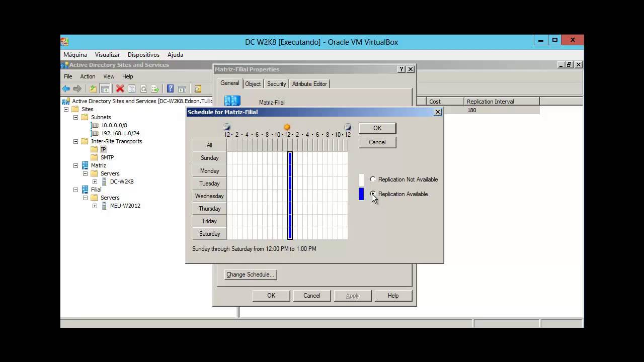Click the DC-W2K8 server icon
Viewport: 644px width, 362px height.
click(104, 182)
